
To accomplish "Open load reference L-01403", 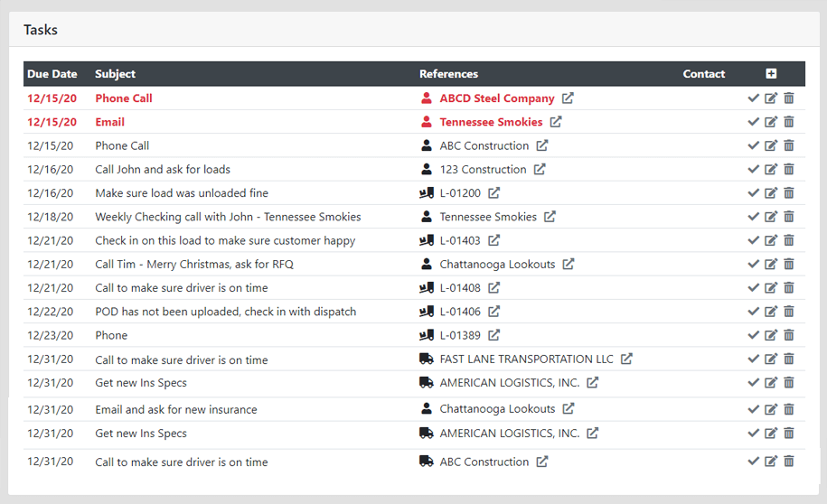I will point(460,240).
